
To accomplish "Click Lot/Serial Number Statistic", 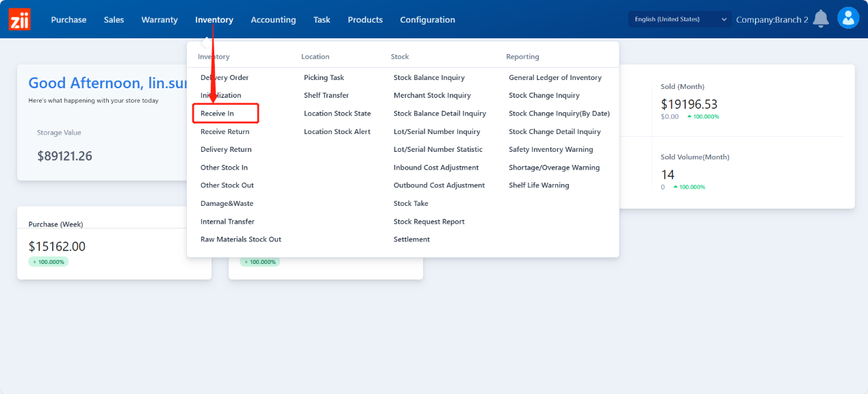I will click(x=437, y=150).
